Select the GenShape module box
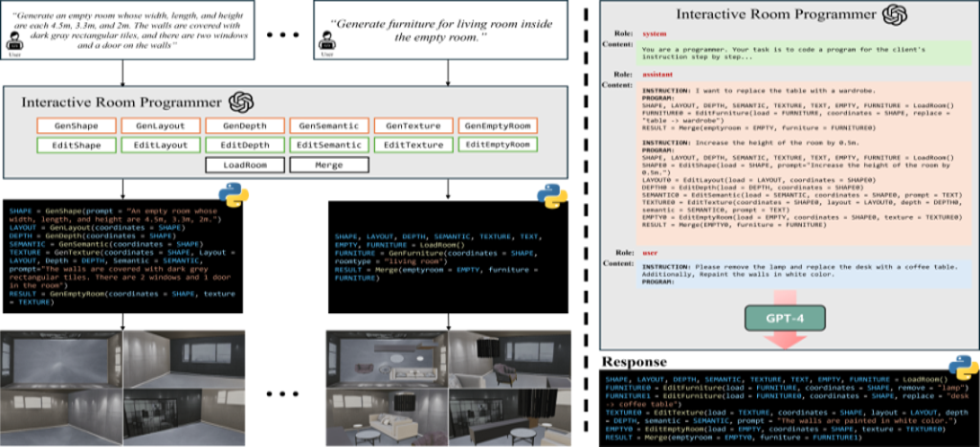The image size is (980, 447). [x=76, y=125]
